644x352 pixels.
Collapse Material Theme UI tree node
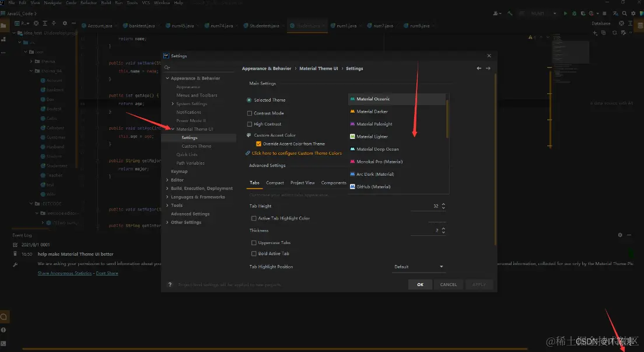click(x=173, y=129)
